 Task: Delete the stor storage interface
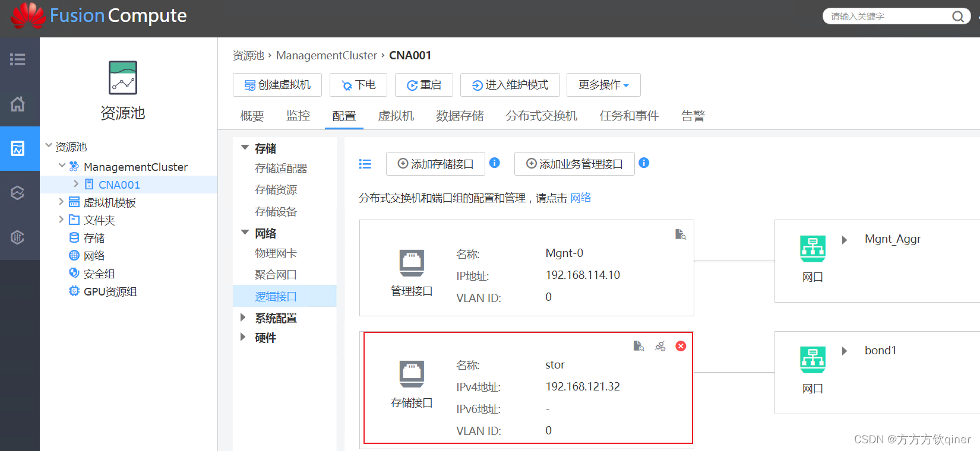pyautogui.click(x=681, y=346)
